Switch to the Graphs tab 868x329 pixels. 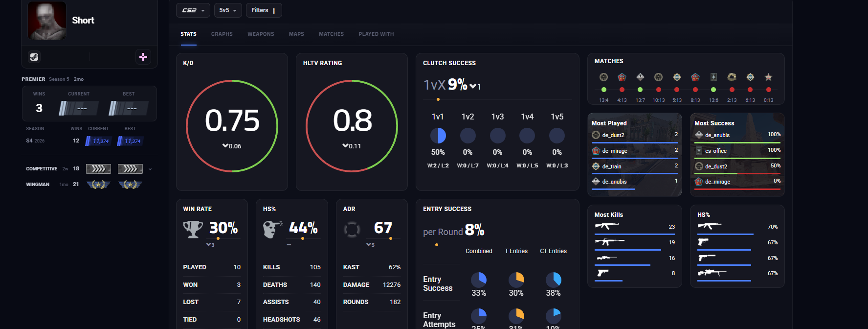tap(222, 34)
